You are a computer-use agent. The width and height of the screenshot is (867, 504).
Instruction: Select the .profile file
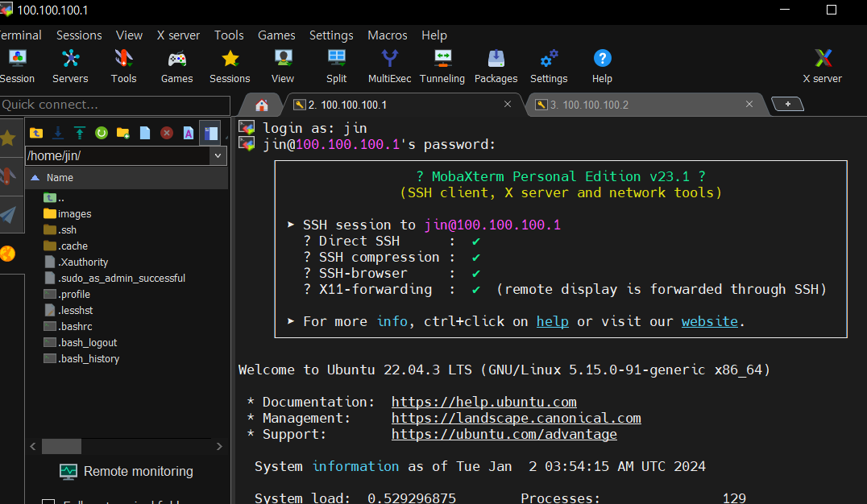pos(67,294)
